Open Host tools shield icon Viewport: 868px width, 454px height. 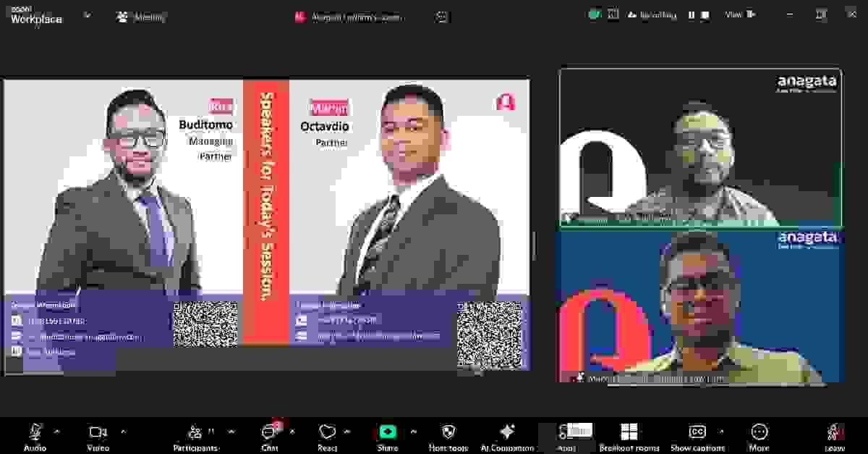pyautogui.click(x=448, y=432)
